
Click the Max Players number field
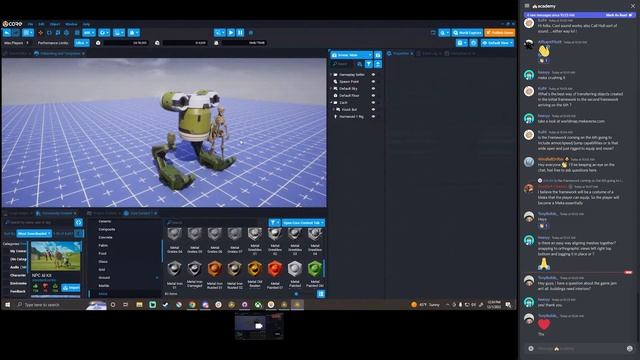28,43
